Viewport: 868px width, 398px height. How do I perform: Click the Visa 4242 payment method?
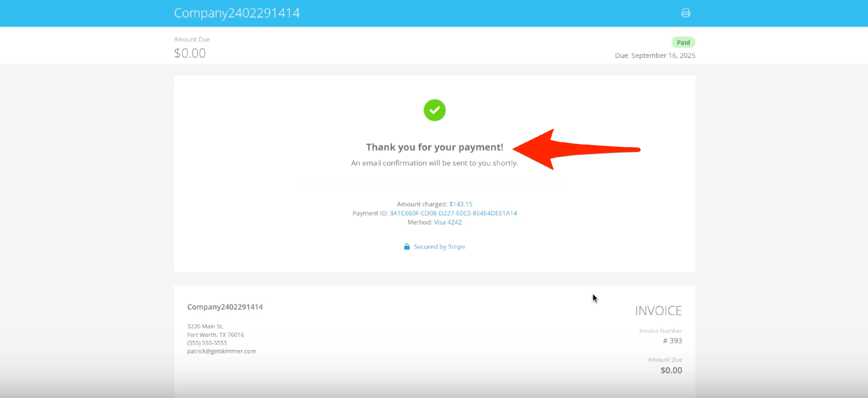tap(448, 222)
